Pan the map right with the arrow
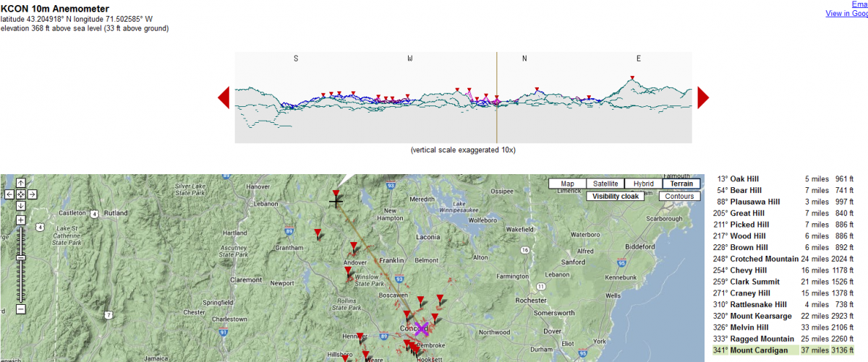 (33, 194)
